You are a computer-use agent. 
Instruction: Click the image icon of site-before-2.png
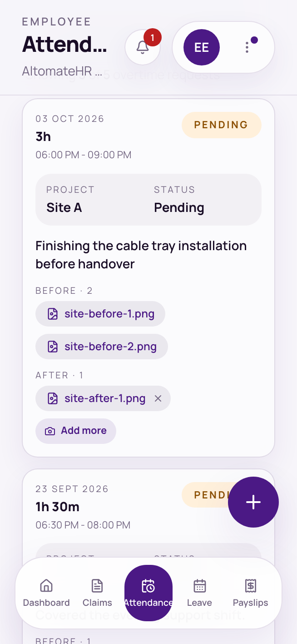[53, 347]
